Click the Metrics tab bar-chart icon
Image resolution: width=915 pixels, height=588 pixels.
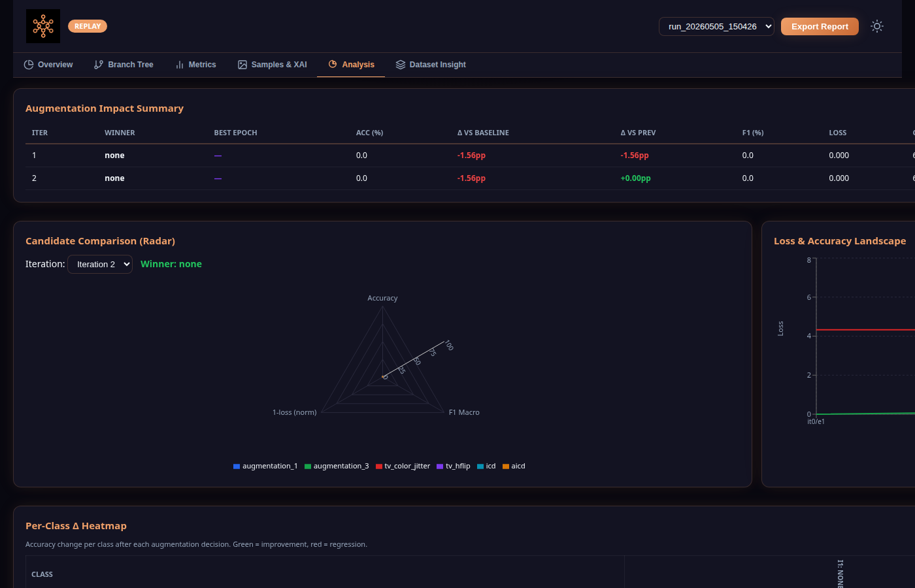click(180, 65)
